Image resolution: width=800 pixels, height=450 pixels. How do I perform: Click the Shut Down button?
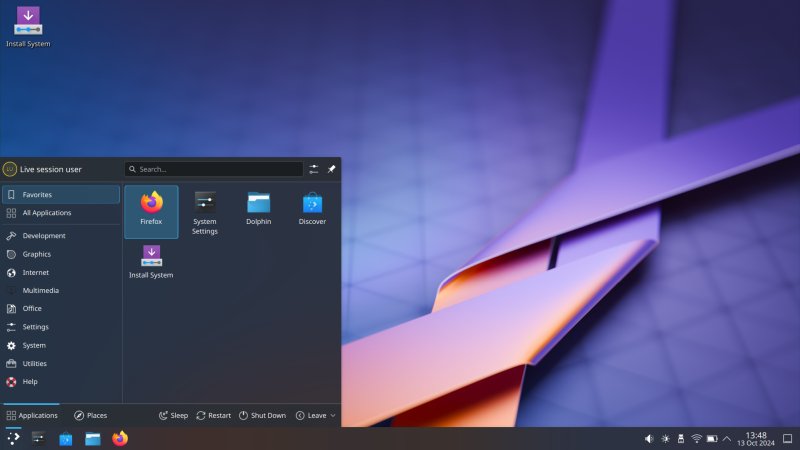(263, 415)
